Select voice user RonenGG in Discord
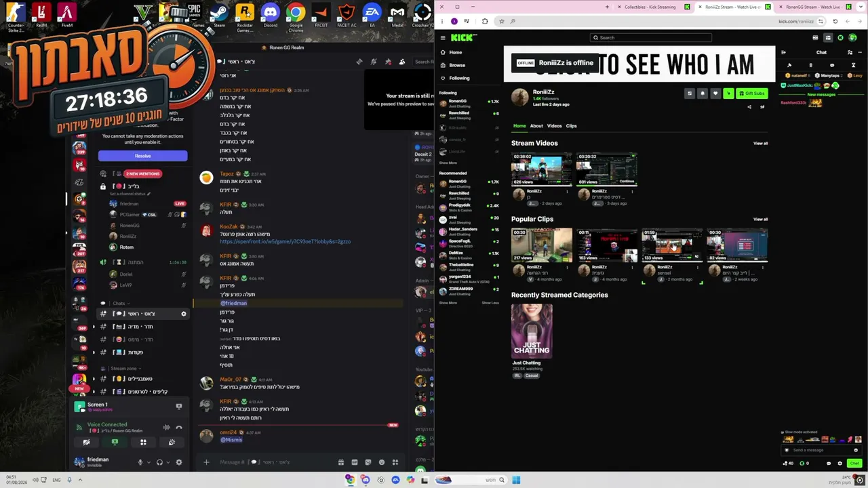 coord(130,225)
